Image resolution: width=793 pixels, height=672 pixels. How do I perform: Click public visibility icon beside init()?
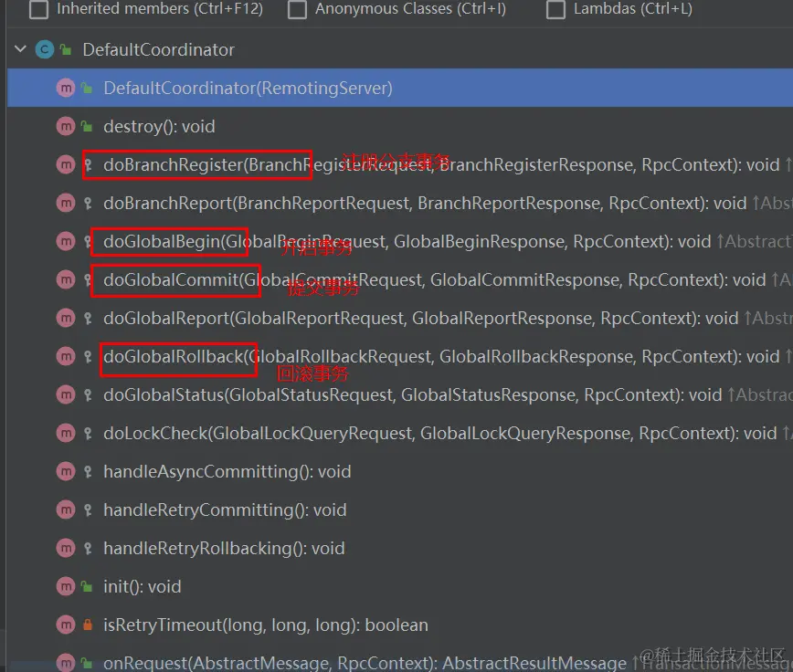[x=87, y=587]
